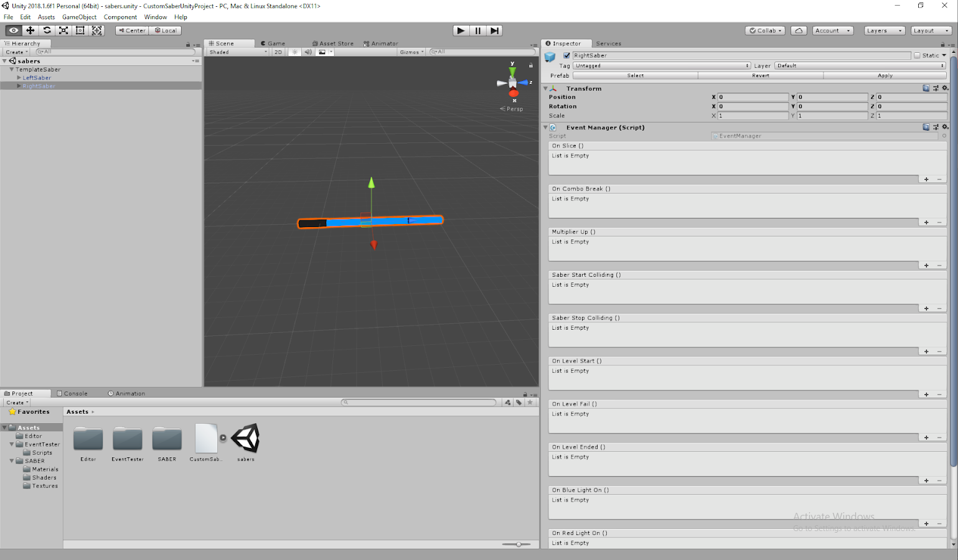Click the Cloud services button
Image resolution: width=958 pixels, height=560 pixels.
click(x=799, y=30)
